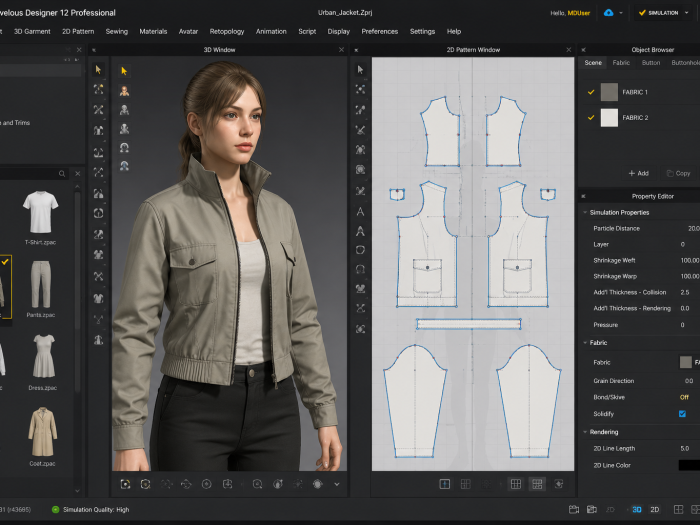Screen dimensions: 700x525
Task: Switch to the Fabric tab in Object Browser
Action: pyautogui.click(x=621, y=62)
